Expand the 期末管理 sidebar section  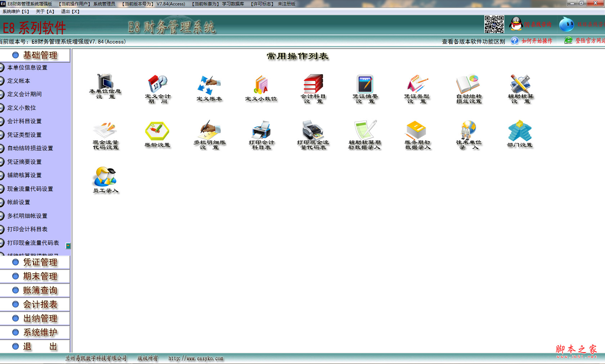(35, 276)
